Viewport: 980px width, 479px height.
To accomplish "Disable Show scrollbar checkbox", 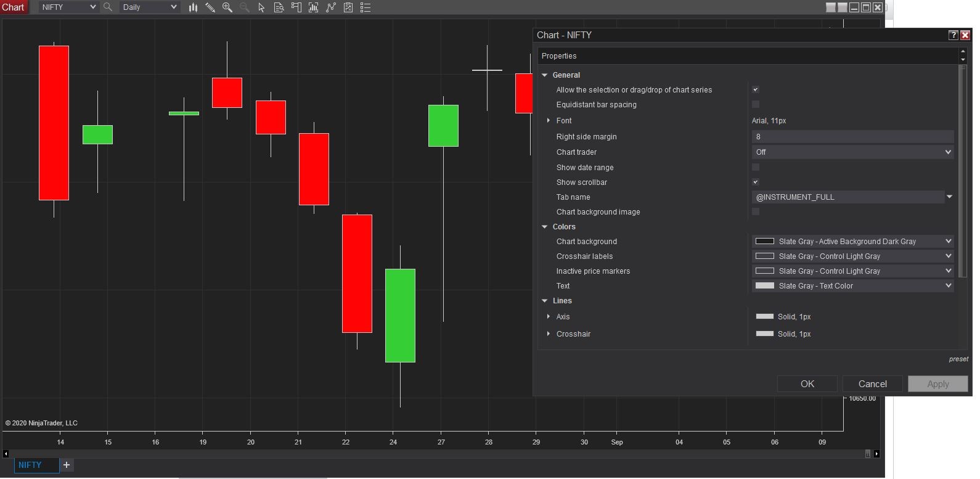I will [756, 182].
